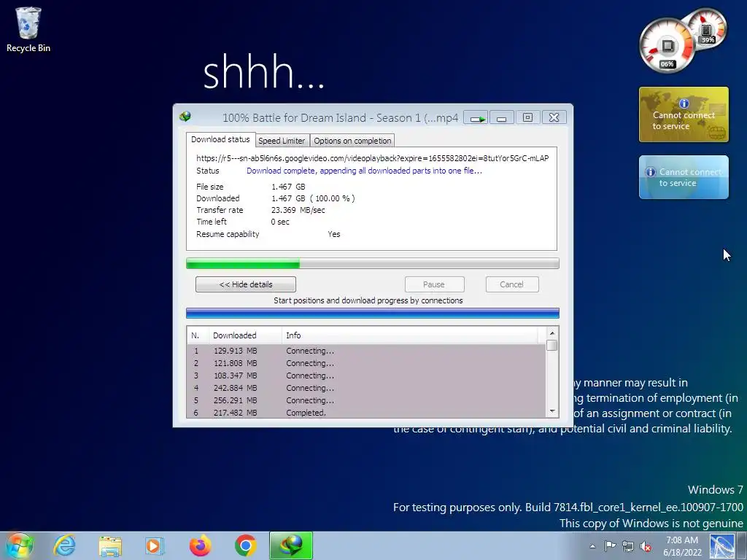
Task: Click the green download progress bar
Action: tap(373, 263)
